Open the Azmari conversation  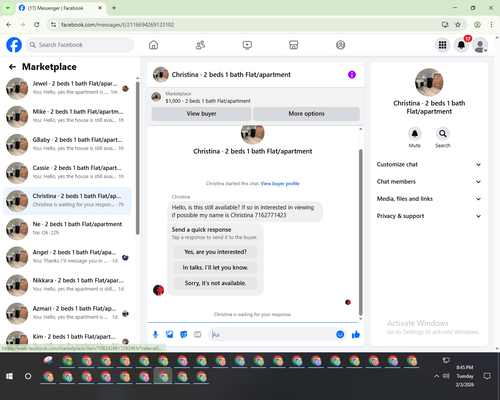tap(68, 313)
